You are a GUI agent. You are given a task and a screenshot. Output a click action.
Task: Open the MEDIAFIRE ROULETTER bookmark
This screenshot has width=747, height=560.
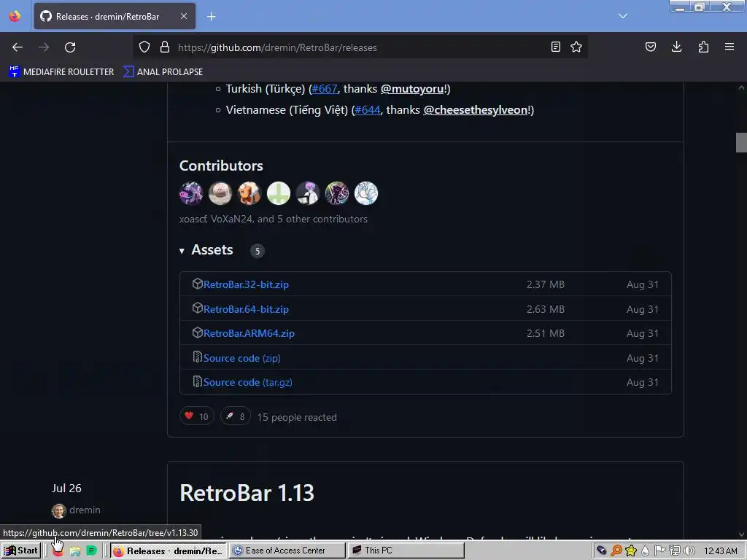pos(61,72)
